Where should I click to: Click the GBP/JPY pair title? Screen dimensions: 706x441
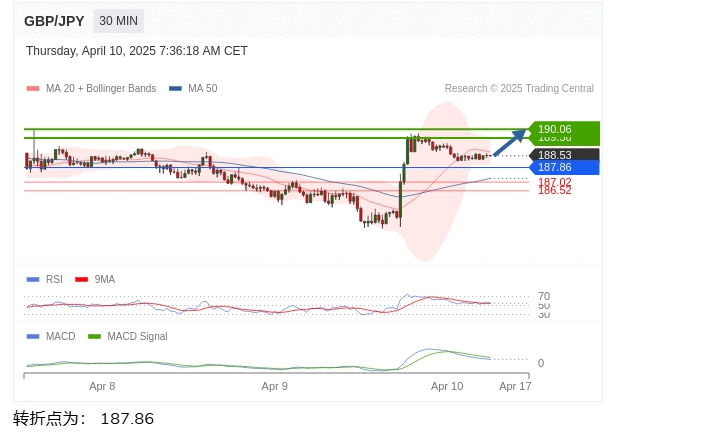coord(54,21)
